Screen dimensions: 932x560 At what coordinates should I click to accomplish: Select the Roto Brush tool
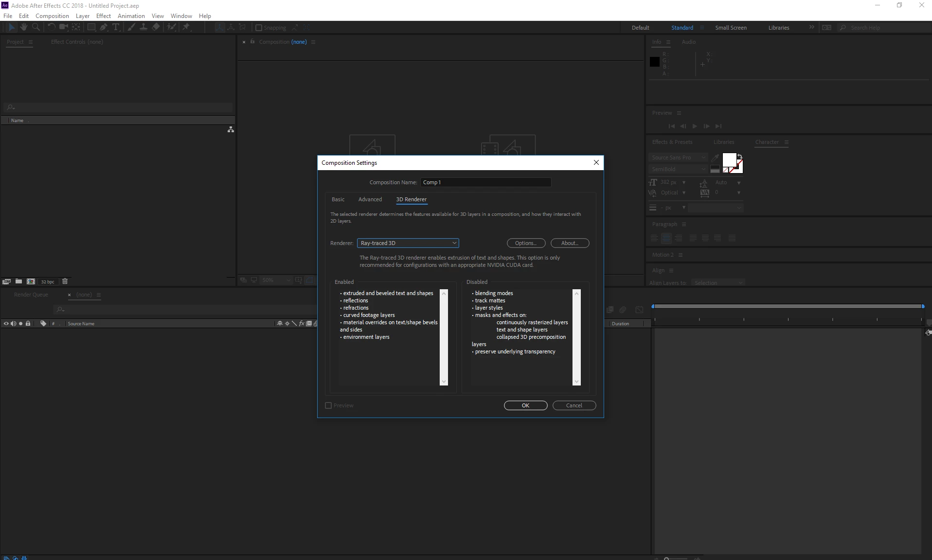[171, 27]
